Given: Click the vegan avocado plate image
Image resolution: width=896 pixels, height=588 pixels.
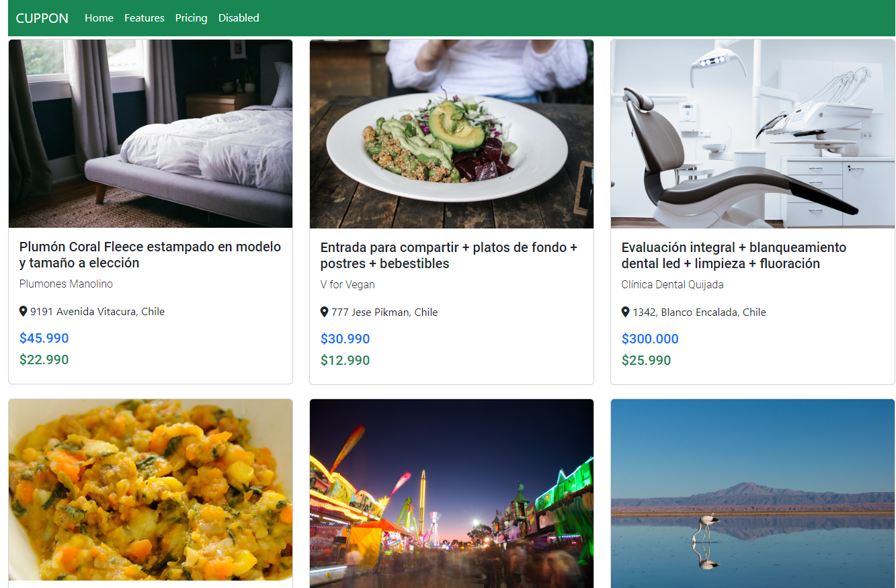Looking at the screenshot, I should coord(452,134).
